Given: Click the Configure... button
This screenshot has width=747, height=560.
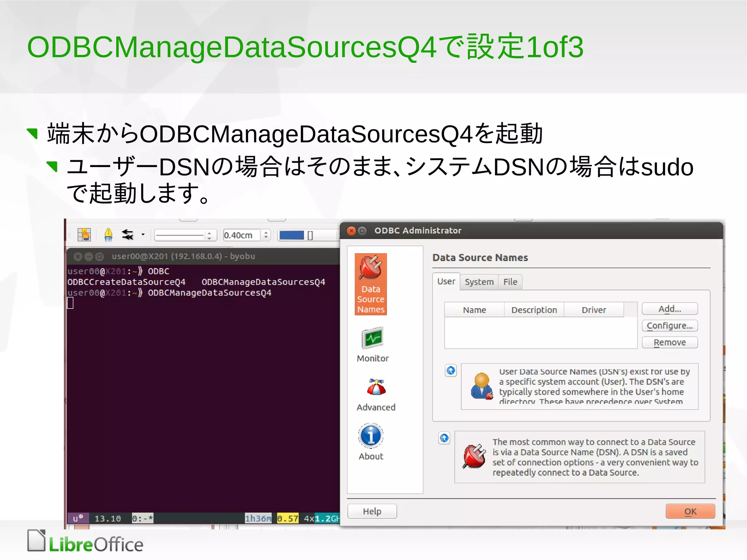Looking at the screenshot, I should 670,326.
